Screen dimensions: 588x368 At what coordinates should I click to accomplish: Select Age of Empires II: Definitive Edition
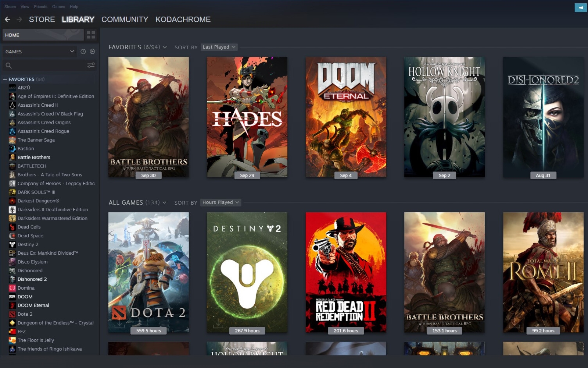point(56,96)
